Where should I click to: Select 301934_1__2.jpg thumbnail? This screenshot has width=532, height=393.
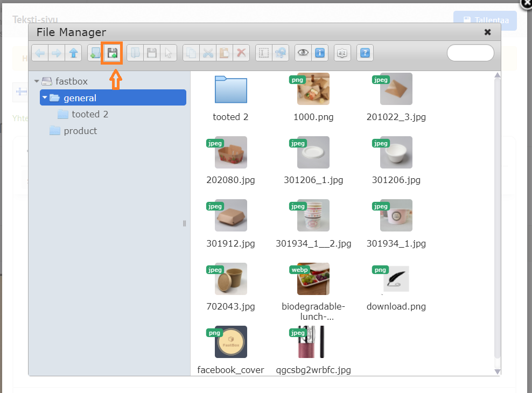[x=313, y=215]
